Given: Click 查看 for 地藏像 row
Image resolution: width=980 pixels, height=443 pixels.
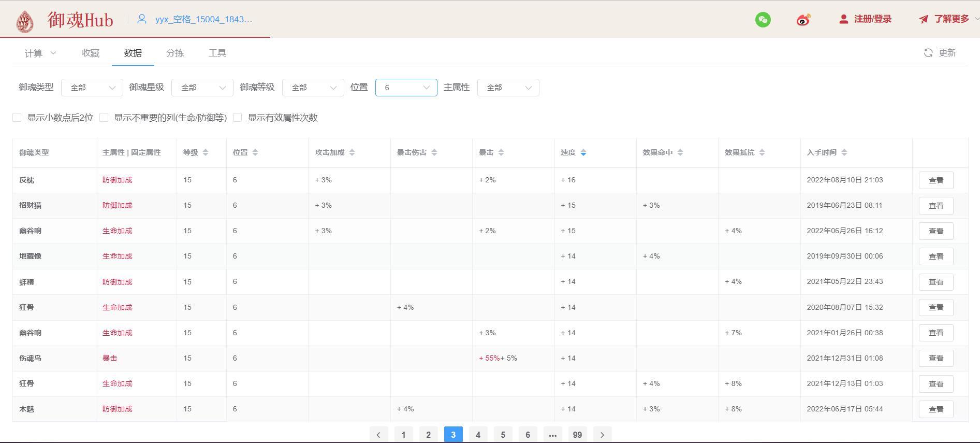Looking at the screenshot, I should pos(936,256).
